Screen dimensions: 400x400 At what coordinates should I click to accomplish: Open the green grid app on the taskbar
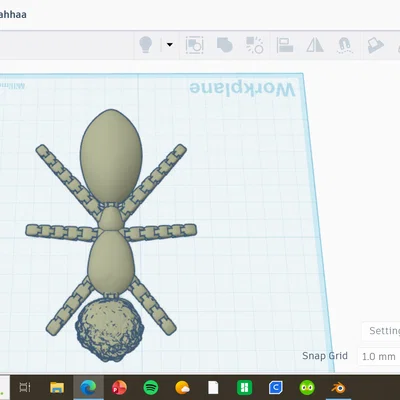click(244, 388)
